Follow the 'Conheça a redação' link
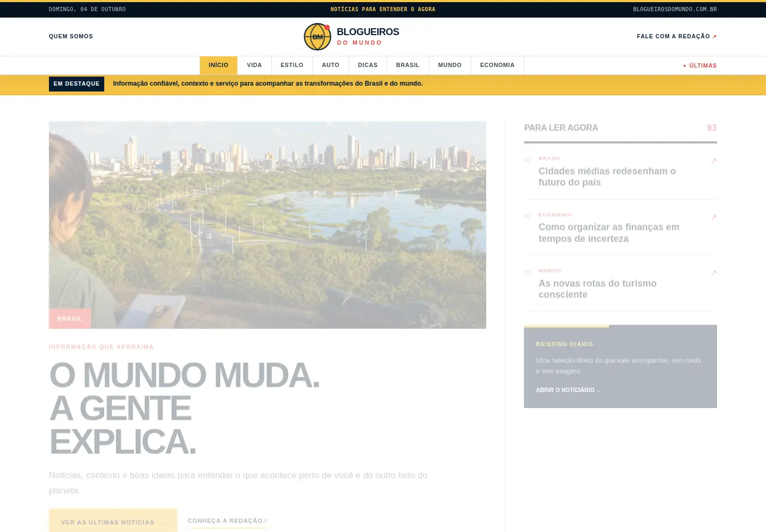The image size is (766, 532). (x=228, y=521)
